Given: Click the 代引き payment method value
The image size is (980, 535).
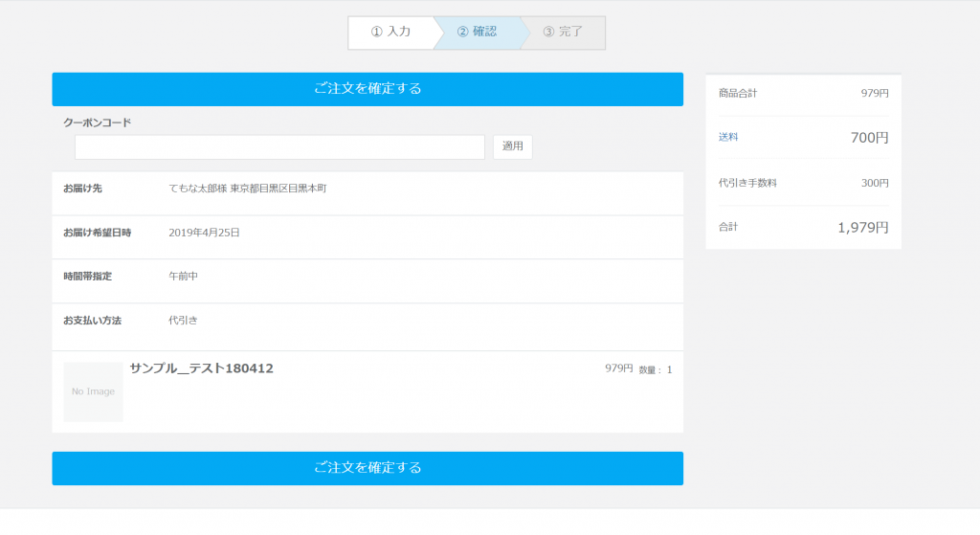Looking at the screenshot, I should [183, 321].
